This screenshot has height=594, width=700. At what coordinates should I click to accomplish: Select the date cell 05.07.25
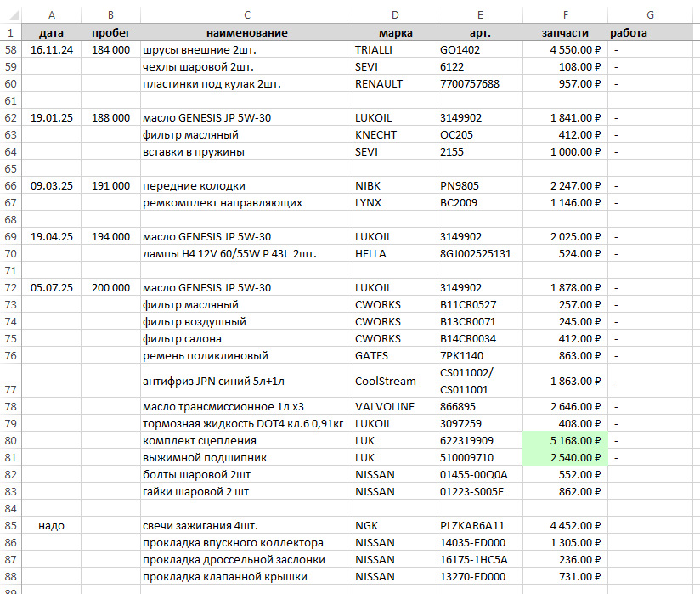coord(51,287)
